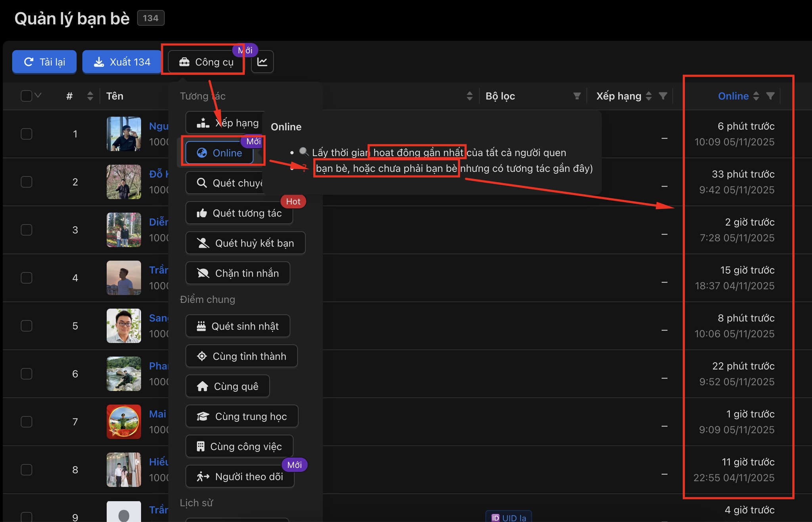Open the Xếp hạng filter funnel
The width and height of the screenshot is (812, 522).
[663, 96]
